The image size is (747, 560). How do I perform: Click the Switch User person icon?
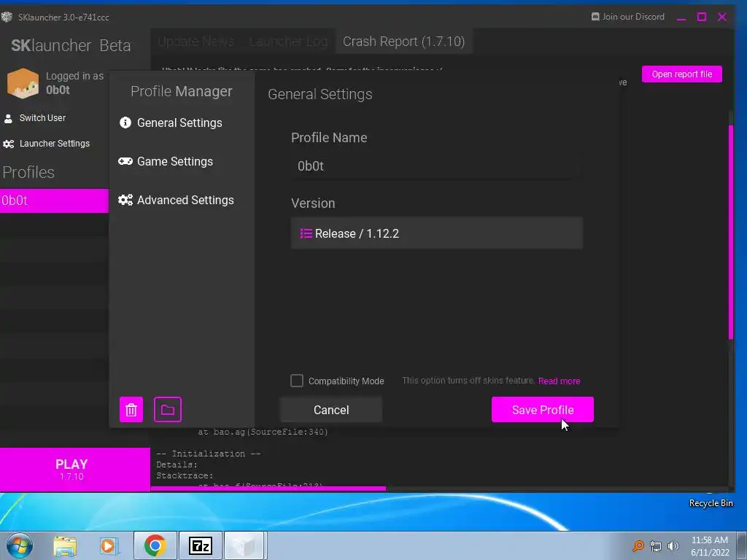[8, 118]
